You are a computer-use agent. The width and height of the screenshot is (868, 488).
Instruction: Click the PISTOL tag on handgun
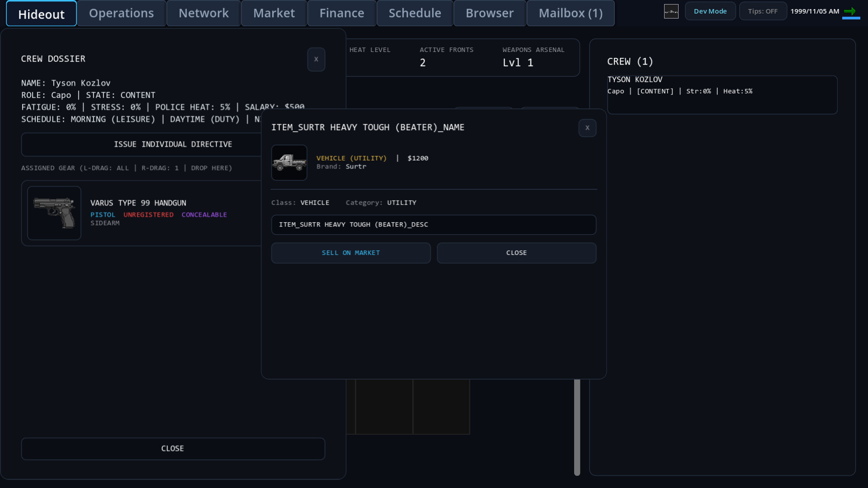(103, 215)
